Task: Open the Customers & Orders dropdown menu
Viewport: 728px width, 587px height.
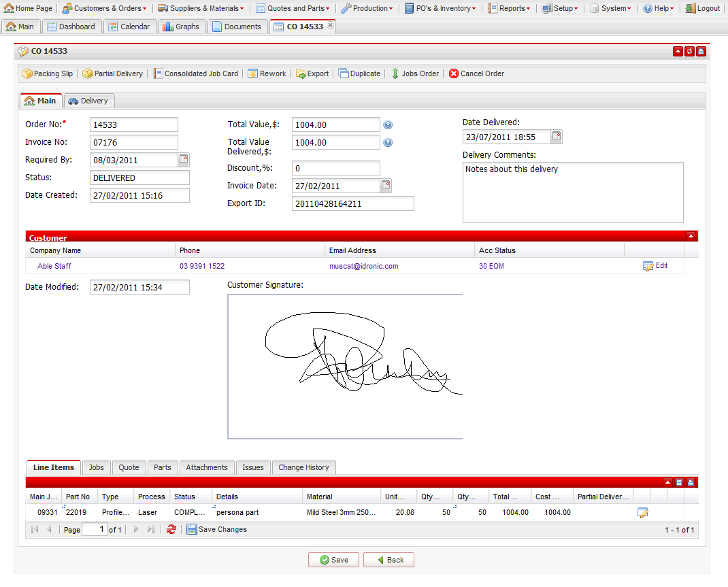Action: 104,8
